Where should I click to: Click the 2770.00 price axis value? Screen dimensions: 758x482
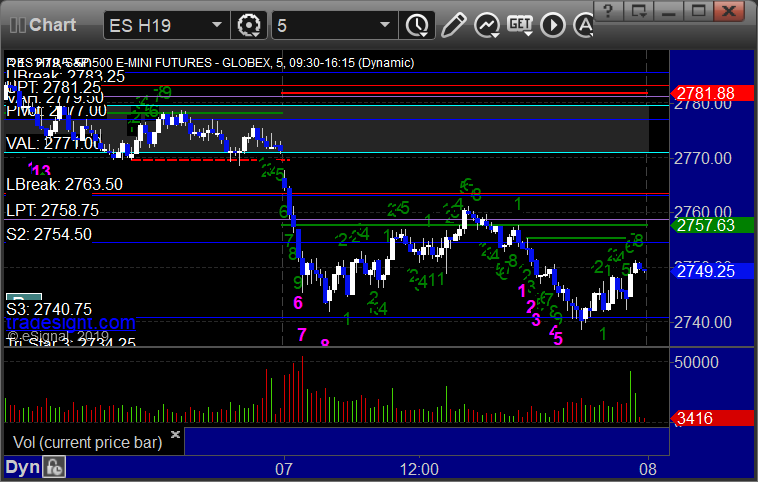click(x=703, y=158)
